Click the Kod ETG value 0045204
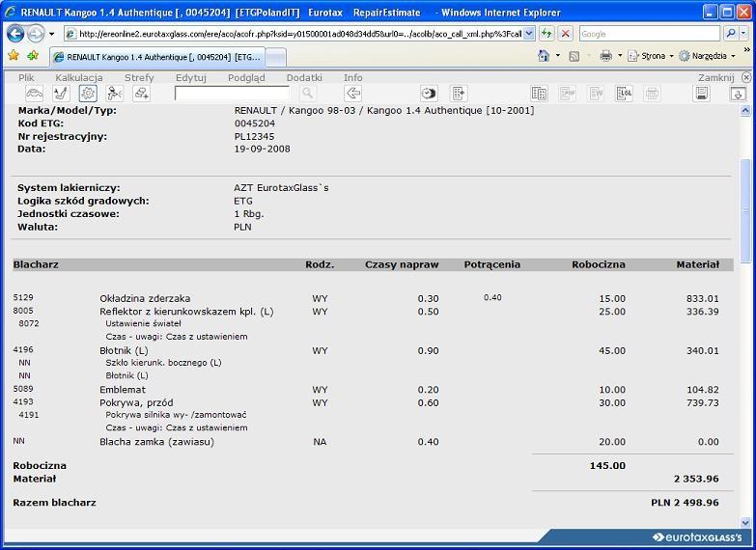 coord(255,124)
